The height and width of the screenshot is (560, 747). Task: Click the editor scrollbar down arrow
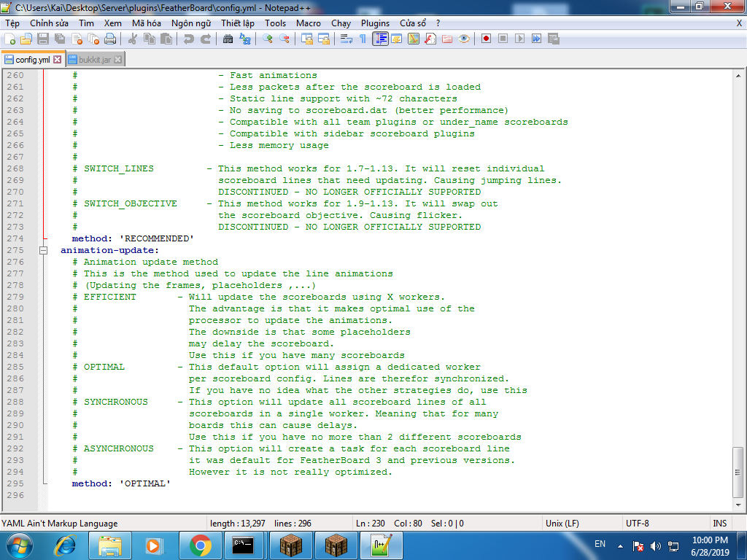738,505
